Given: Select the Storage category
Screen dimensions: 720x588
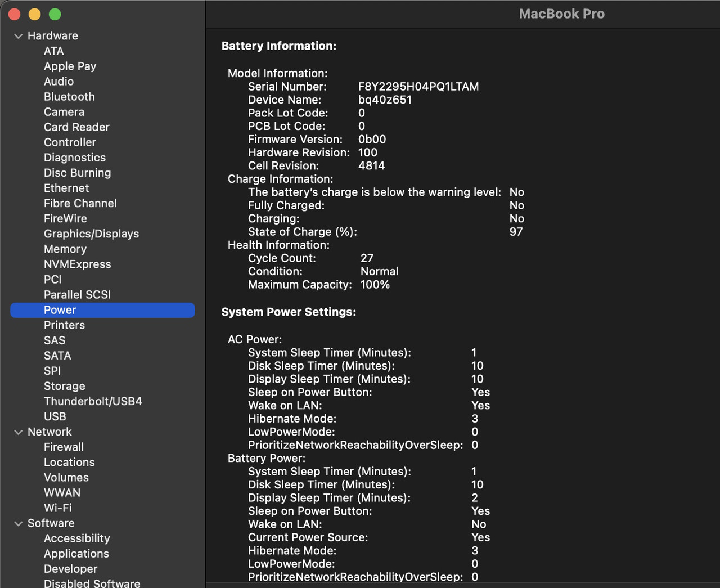Looking at the screenshot, I should click(x=64, y=386).
